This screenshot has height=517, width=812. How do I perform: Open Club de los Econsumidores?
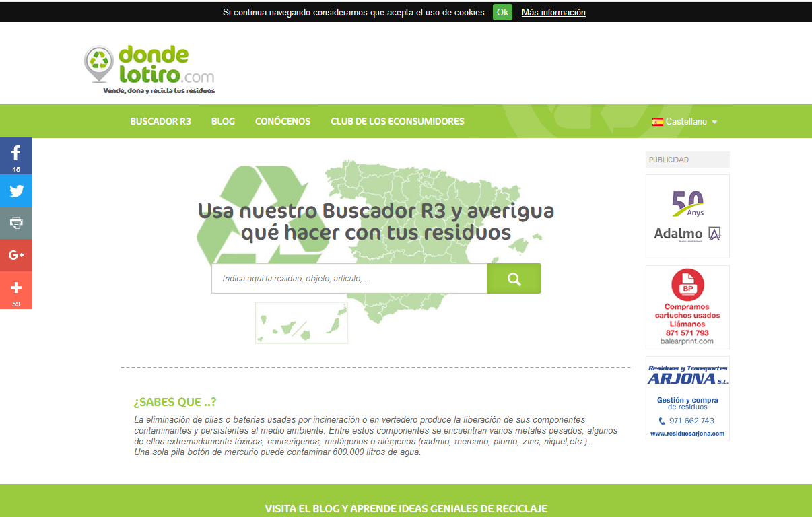(x=397, y=122)
